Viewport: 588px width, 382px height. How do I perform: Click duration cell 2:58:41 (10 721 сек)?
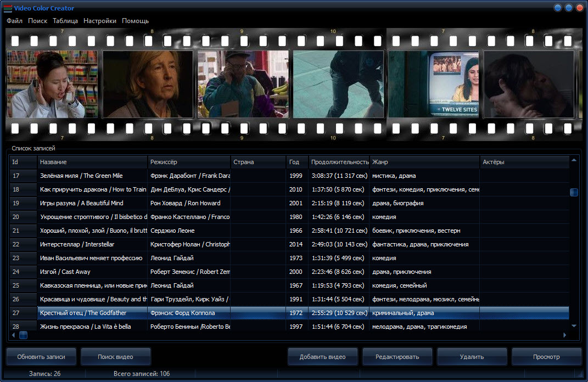(339, 231)
